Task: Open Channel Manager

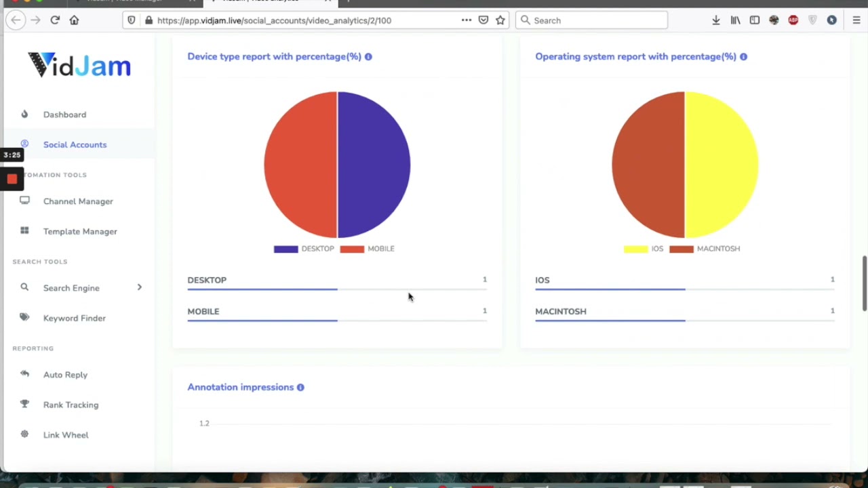Action: 78,201
